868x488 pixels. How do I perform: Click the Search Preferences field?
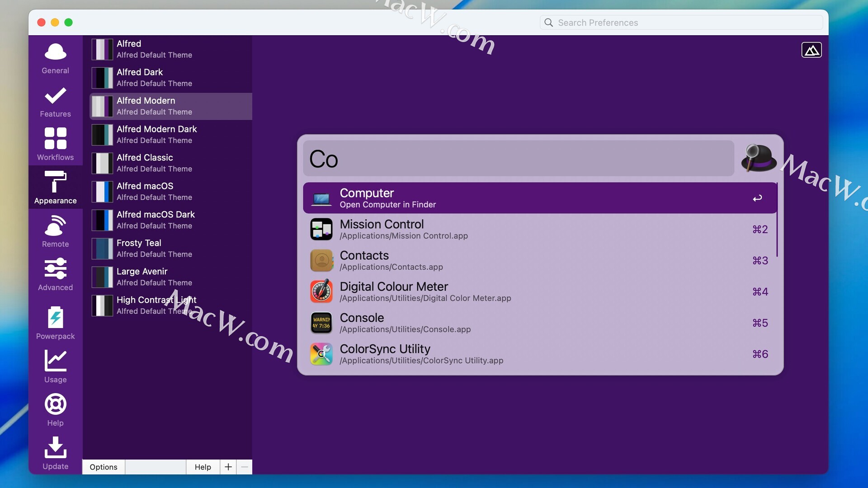(680, 23)
